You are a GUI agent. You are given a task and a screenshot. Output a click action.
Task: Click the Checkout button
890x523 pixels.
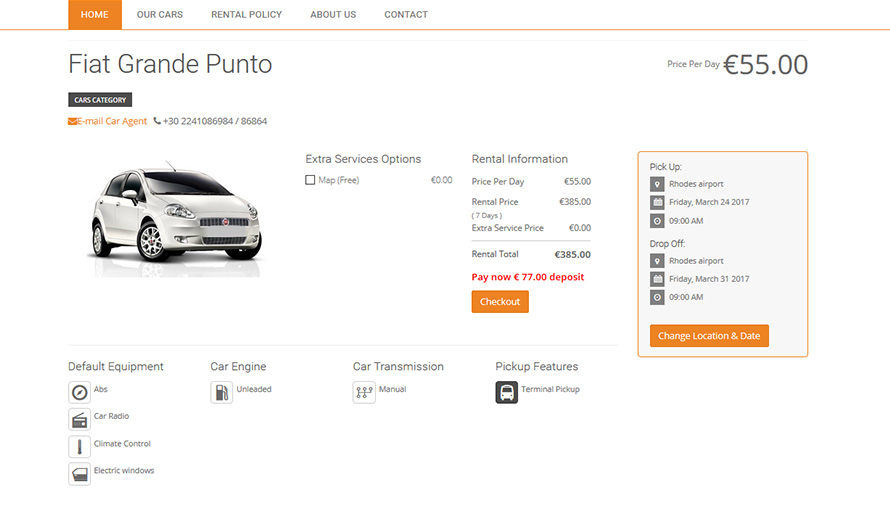(500, 302)
